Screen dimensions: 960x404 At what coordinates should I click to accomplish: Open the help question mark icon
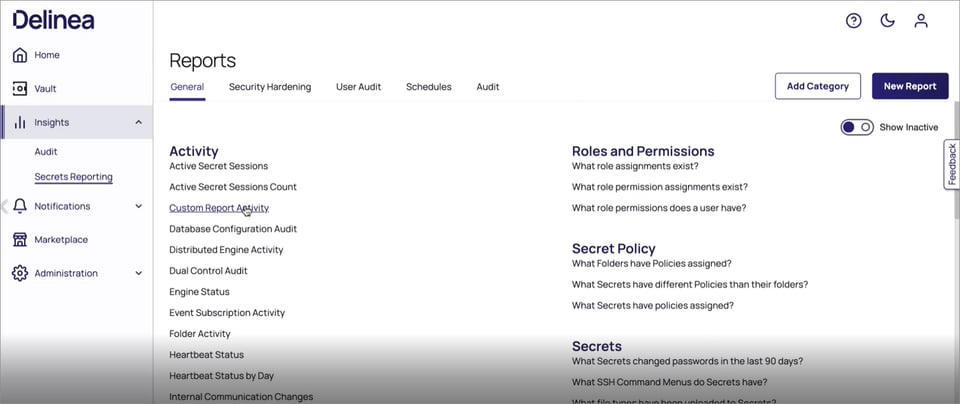tap(853, 21)
